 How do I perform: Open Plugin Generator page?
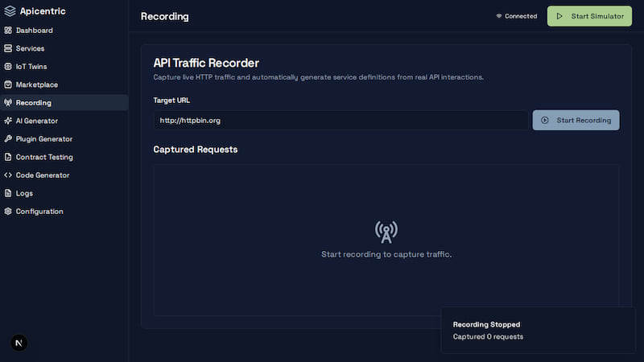tap(64, 138)
